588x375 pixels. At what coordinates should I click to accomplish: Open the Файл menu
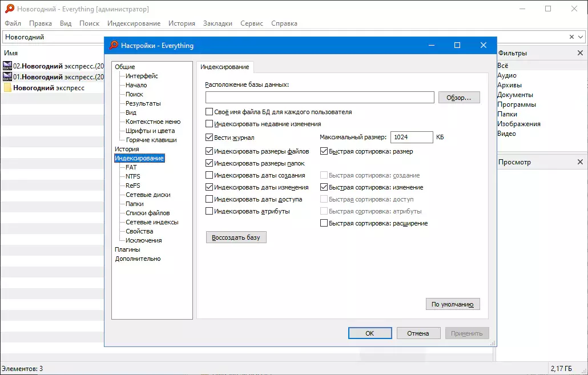point(13,23)
